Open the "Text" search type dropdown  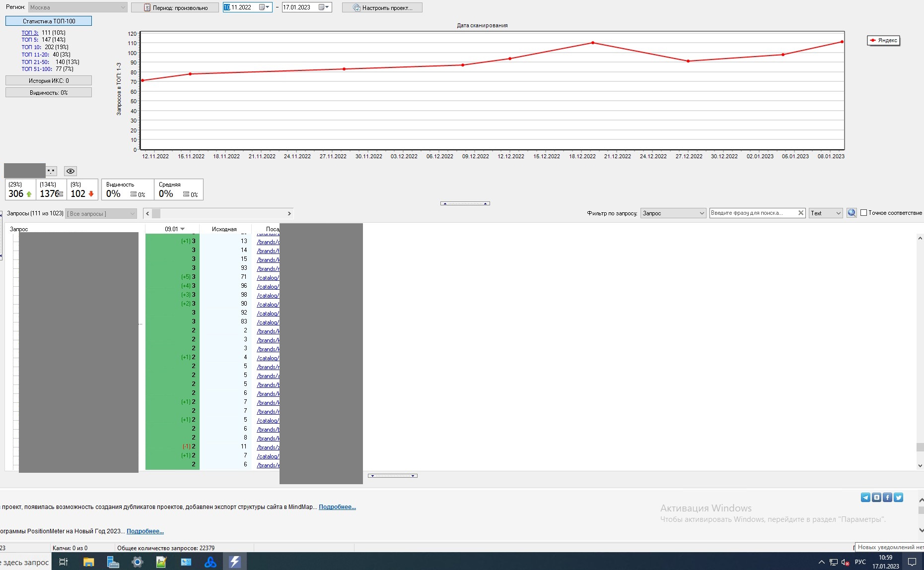tap(825, 213)
